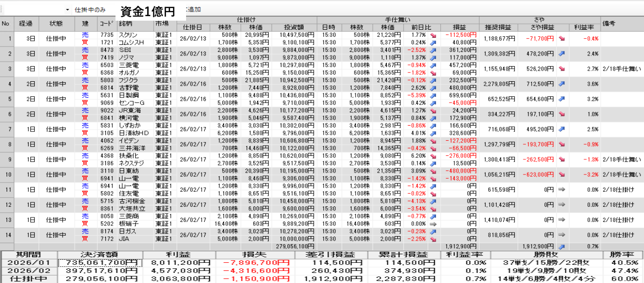The image size is (644, 283).
Task: Click the blue up arrow in row 4 さや損益
Action: click(x=561, y=84)
